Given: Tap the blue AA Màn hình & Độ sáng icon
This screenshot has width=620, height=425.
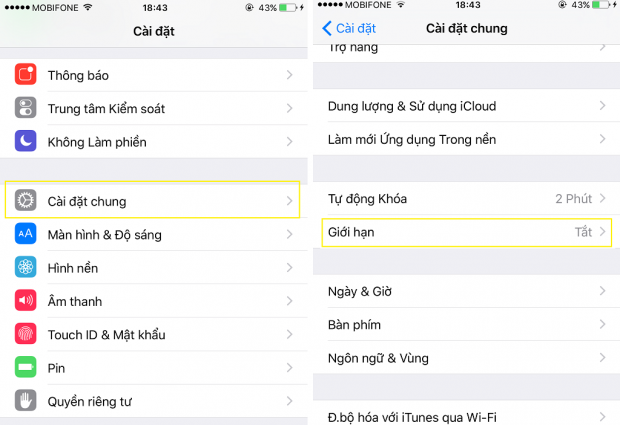Looking at the screenshot, I should [25, 234].
